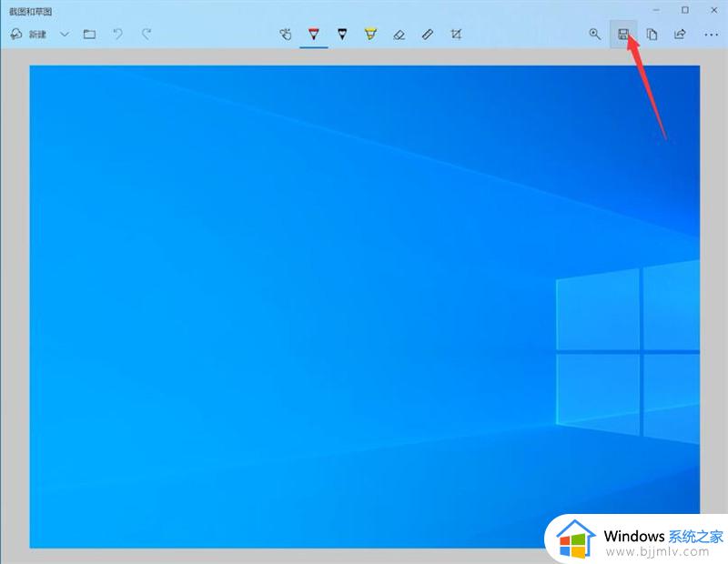Open the See more ellipsis menu
The height and width of the screenshot is (564, 728).
712,35
